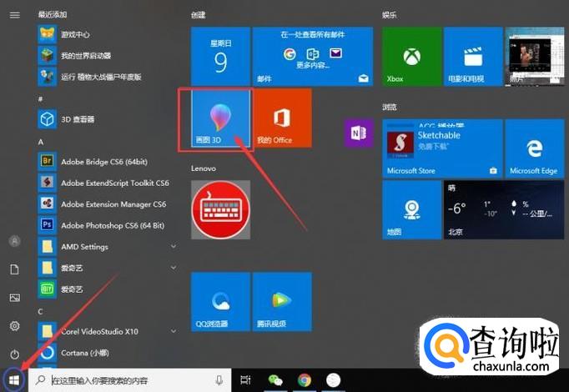Open WeChat from the taskbar

[275, 380]
